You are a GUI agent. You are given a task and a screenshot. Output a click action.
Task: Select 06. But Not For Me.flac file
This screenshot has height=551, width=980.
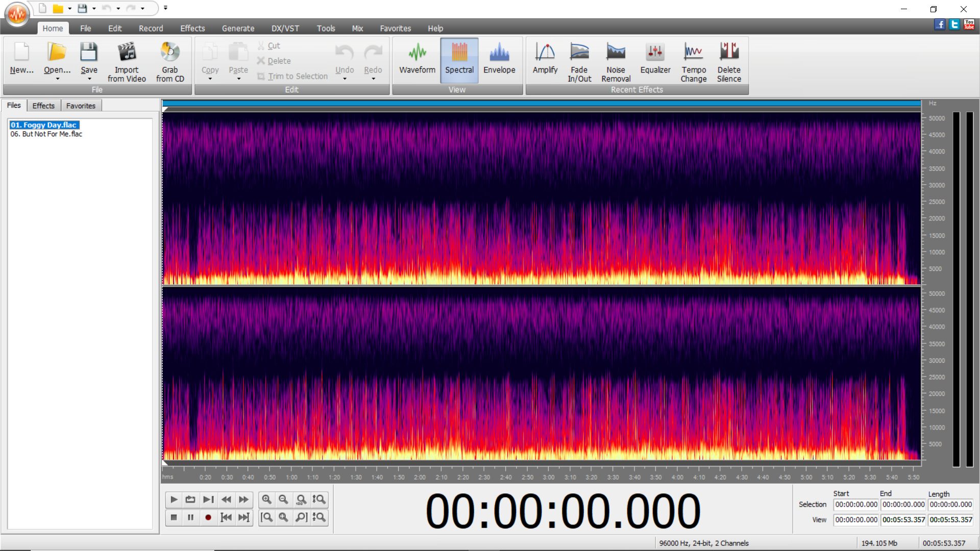(x=46, y=134)
